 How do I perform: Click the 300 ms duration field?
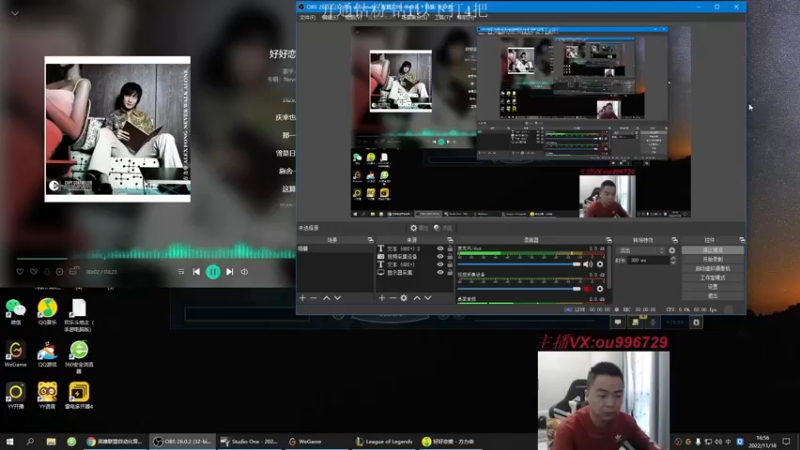pos(649,260)
